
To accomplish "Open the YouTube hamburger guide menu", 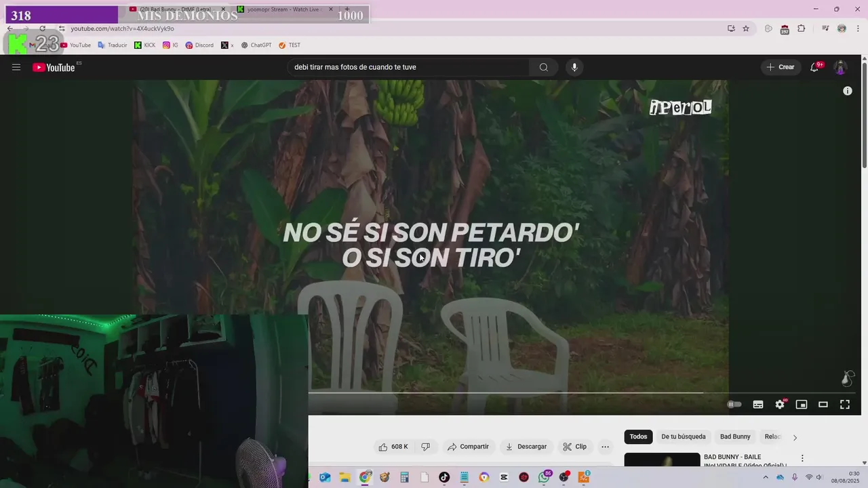I will (x=16, y=67).
